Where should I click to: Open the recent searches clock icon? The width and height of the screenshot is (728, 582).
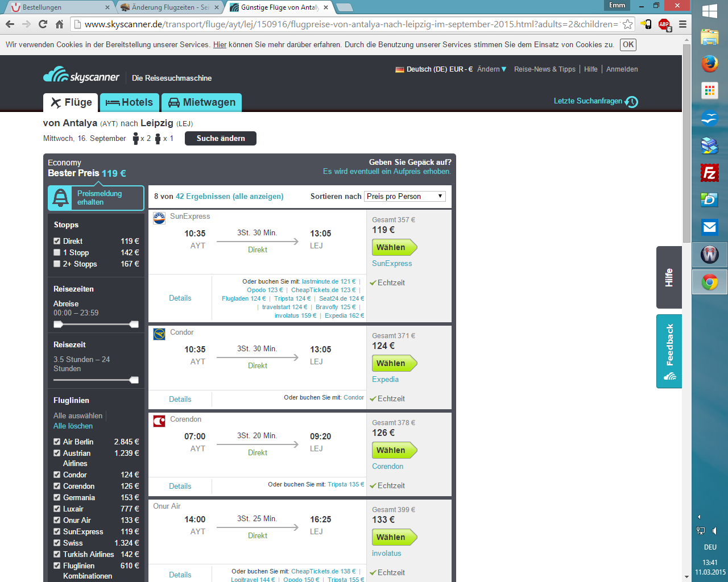632,102
